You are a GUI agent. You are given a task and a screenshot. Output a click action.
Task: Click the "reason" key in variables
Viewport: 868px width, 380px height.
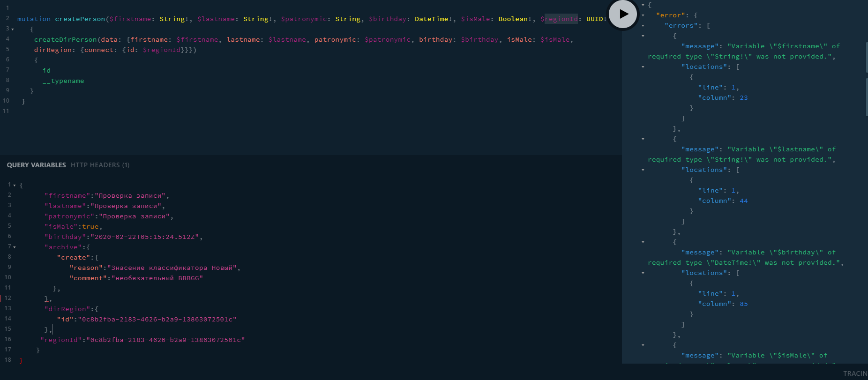click(x=86, y=268)
